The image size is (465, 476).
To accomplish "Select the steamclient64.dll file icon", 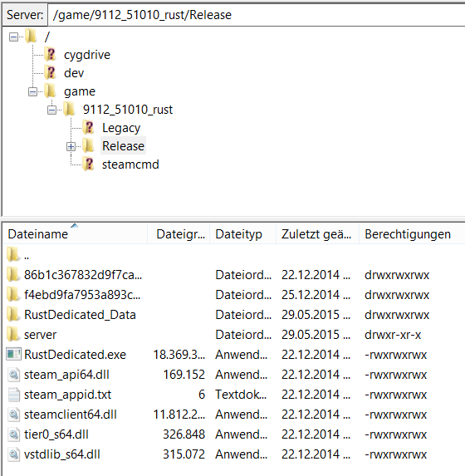I will pos(13,415).
